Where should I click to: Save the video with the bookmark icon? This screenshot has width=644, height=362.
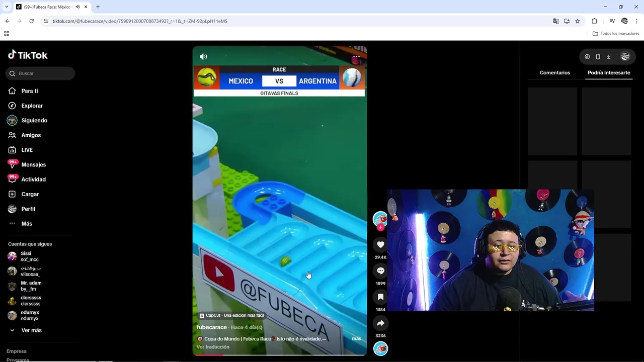380,297
